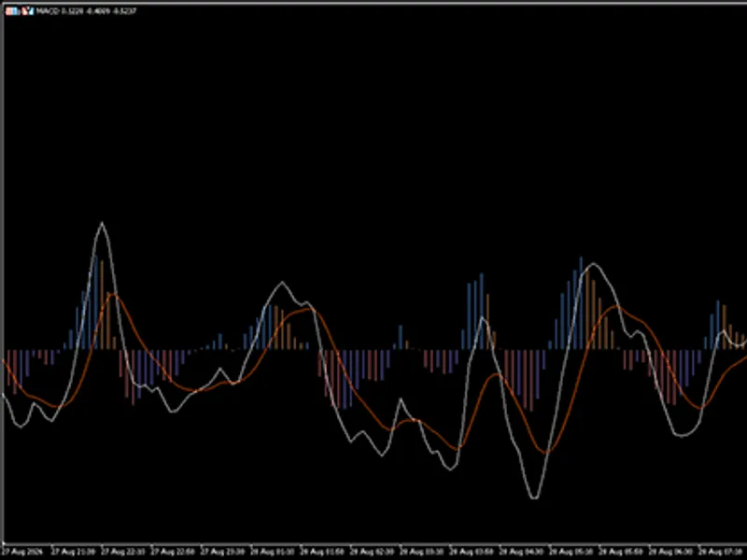Click the red-and-blue icon directly left of MACD text
The image size is (747, 560).
point(28,11)
